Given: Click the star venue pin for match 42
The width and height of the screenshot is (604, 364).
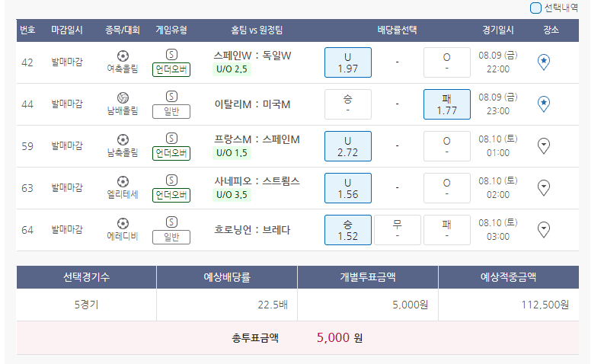Looking at the screenshot, I should point(544,62).
